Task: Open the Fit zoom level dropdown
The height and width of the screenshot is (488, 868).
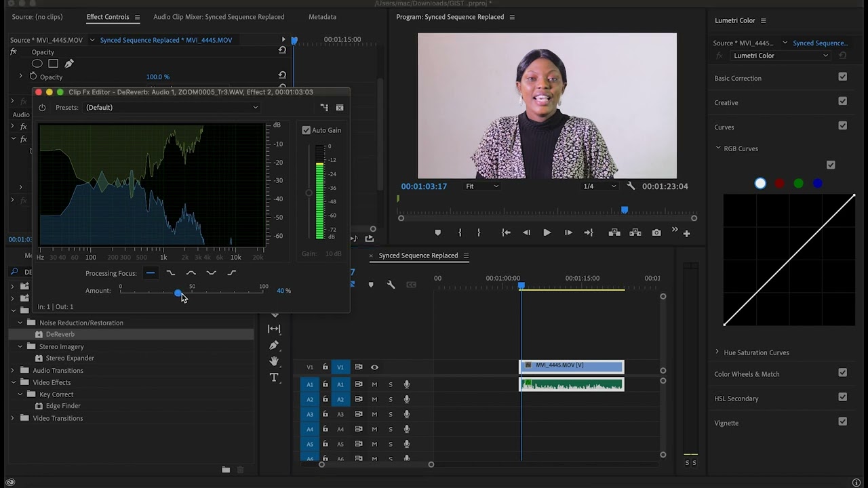Action: [482, 186]
